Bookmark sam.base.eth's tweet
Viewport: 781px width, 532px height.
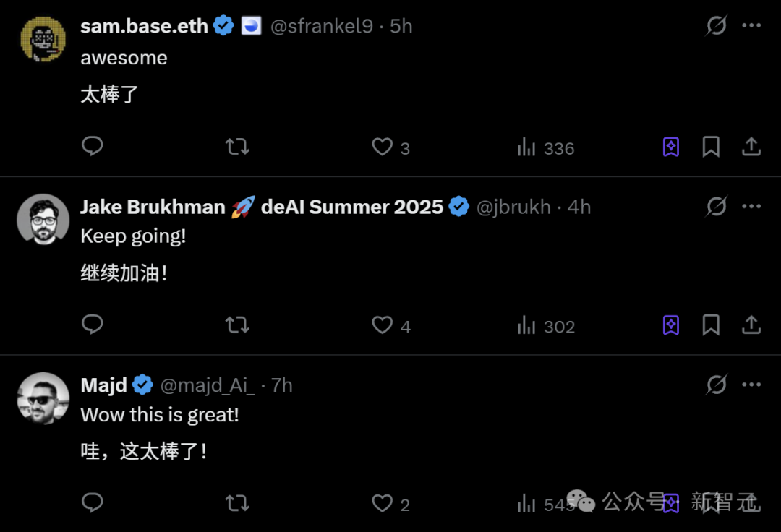[x=711, y=147]
